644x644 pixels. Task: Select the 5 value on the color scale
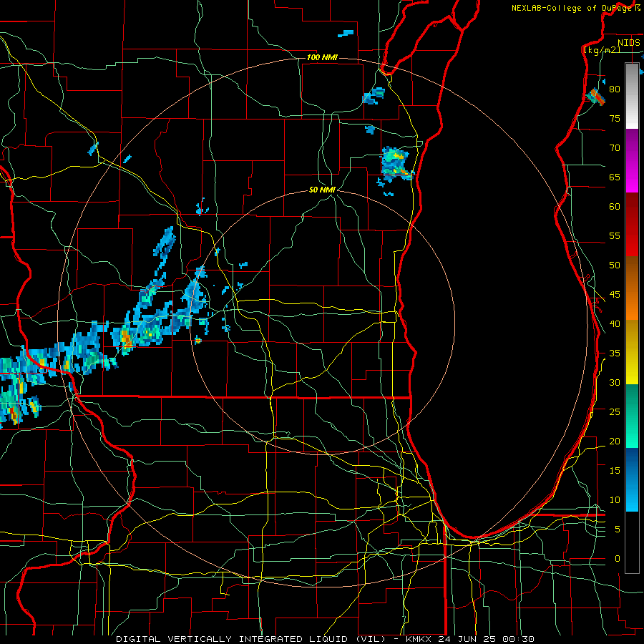point(618,529)
